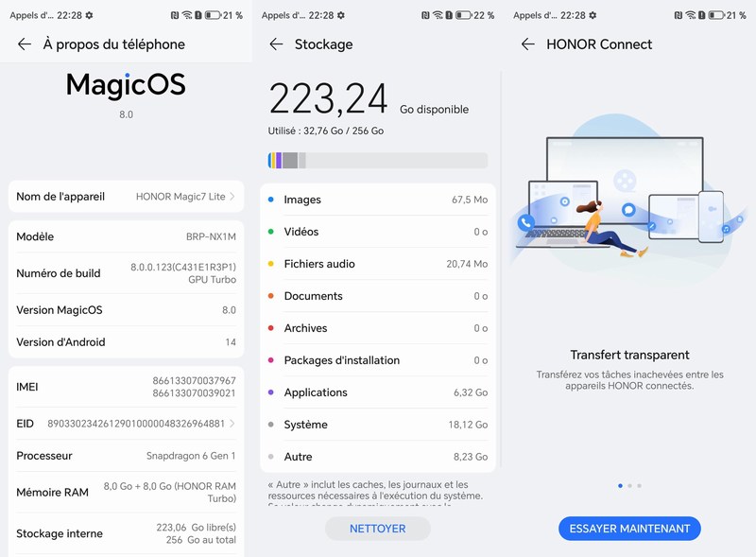Tap NFC icon in HONOR Connect status bar

coord(678,15)
